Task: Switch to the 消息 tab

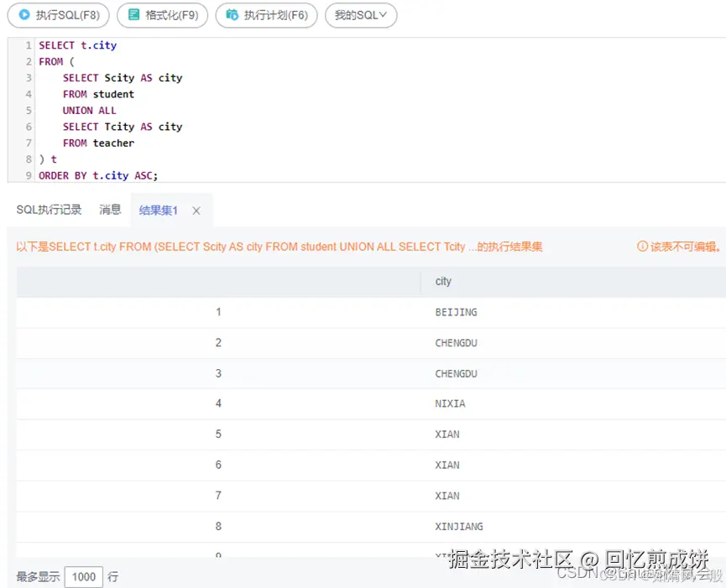Action: click(x=110, y=210)
